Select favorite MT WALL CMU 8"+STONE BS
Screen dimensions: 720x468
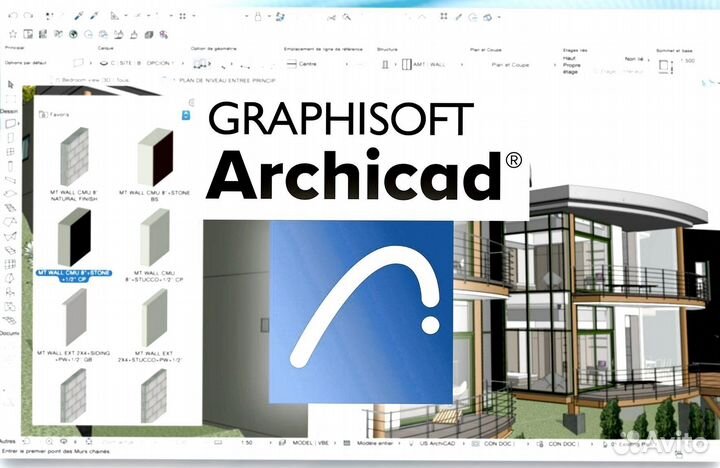click(155, 164)
